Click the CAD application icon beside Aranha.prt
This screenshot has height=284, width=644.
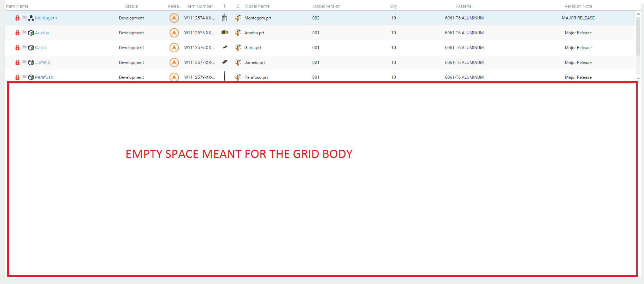(x=238, y=33)
